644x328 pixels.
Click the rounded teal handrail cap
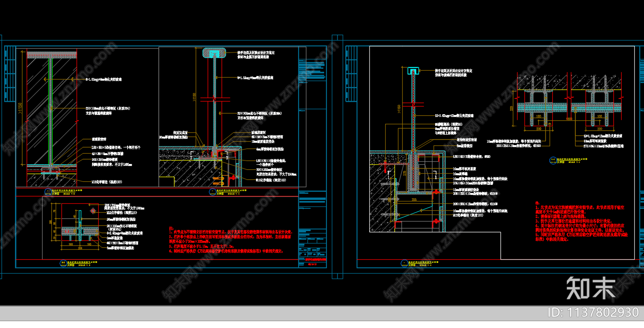click(214, 53)
